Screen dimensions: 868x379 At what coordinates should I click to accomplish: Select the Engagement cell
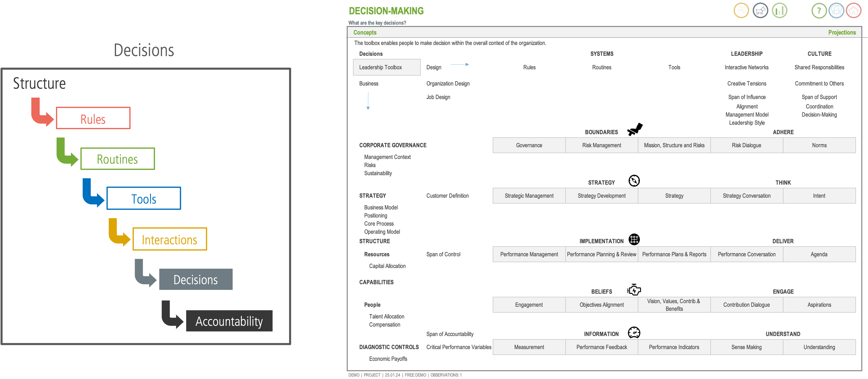529,305
